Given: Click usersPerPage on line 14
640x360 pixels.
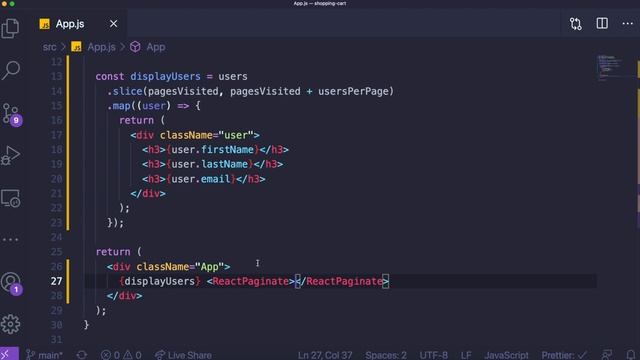Looking at the screenshot, I should [353, 91].
